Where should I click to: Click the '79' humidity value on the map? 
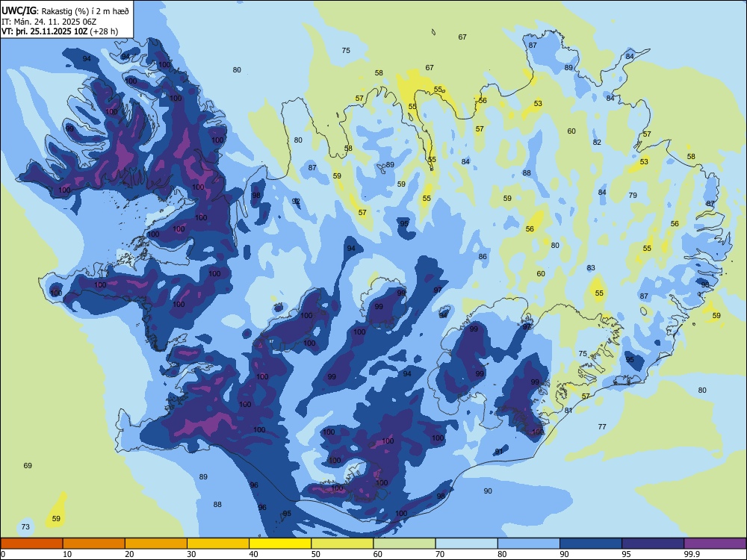(633, 195)
